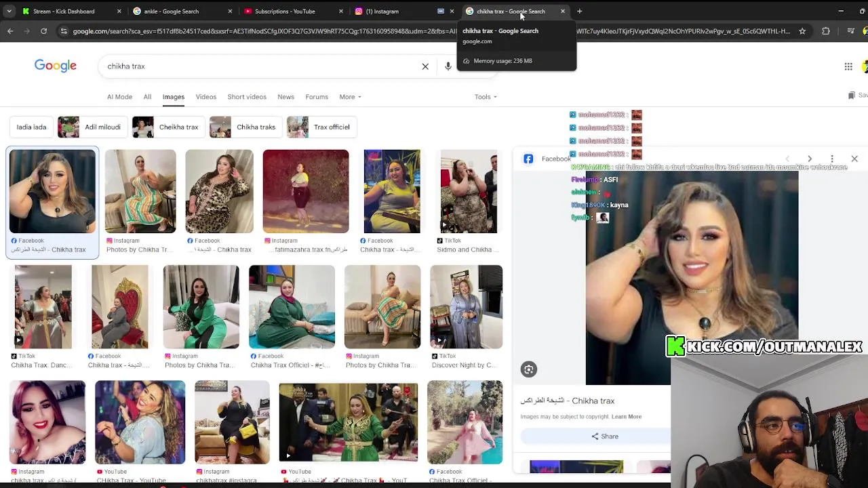Viewport: 868px width, 488px height.
Task: Open the YouTube 'CHikha Trax - YouTube' thumbnail
Action: click(140, 422)
